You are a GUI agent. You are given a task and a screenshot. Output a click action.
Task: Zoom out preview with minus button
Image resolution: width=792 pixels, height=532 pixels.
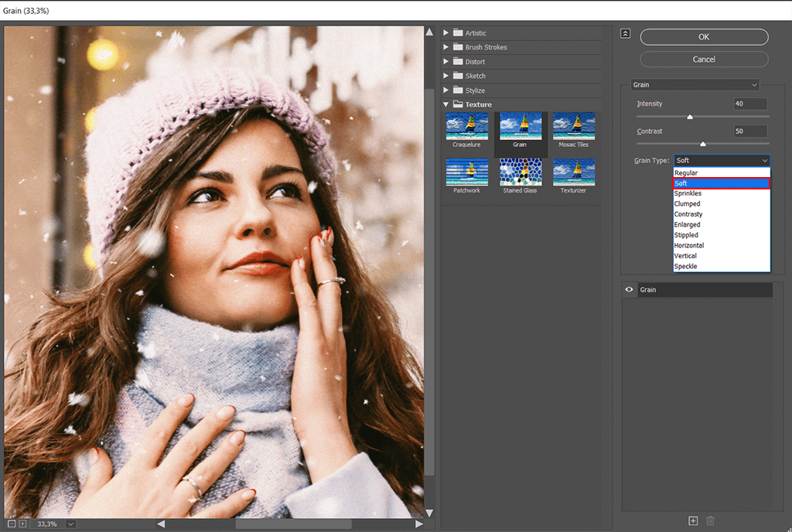tap(12, 524)
